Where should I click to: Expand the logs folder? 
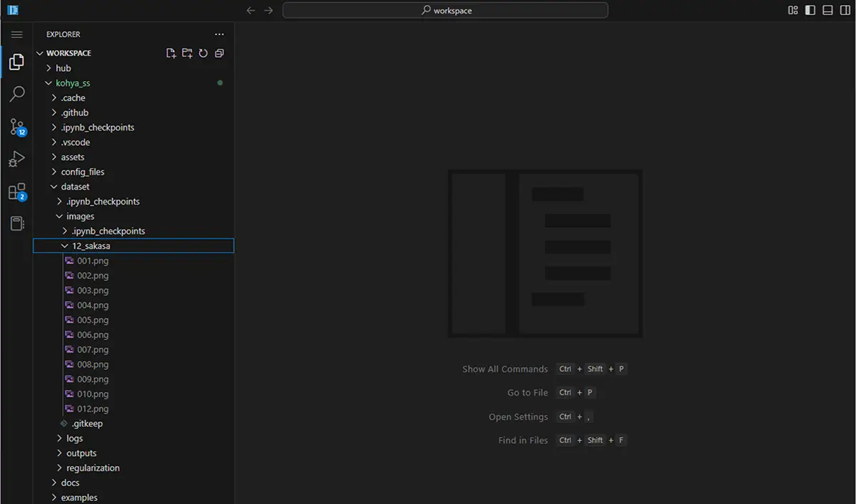(133, 438)
